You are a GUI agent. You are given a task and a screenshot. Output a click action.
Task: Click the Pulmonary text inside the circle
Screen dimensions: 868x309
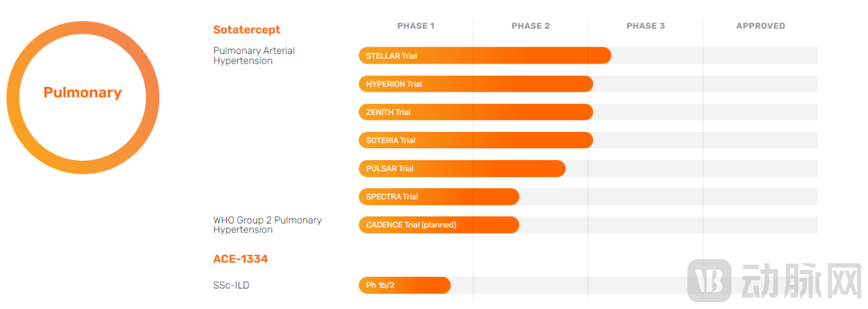[x=82, y=93]
